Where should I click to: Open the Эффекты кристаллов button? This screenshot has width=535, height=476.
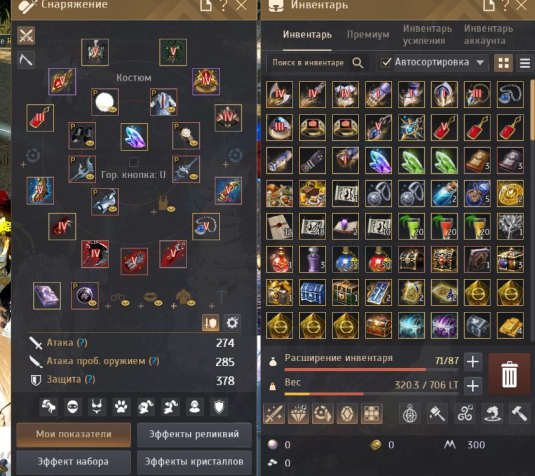pyautogui.click(x=194, y=462)
